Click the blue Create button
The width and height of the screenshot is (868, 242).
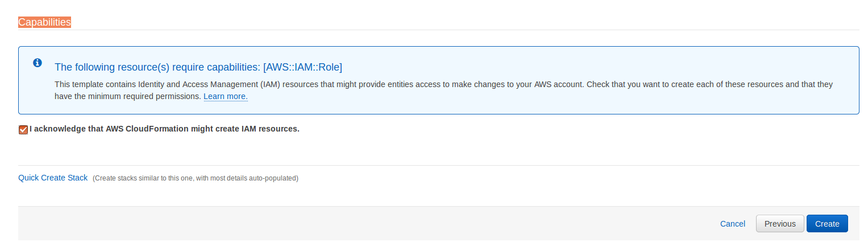(x=827, y=224)
